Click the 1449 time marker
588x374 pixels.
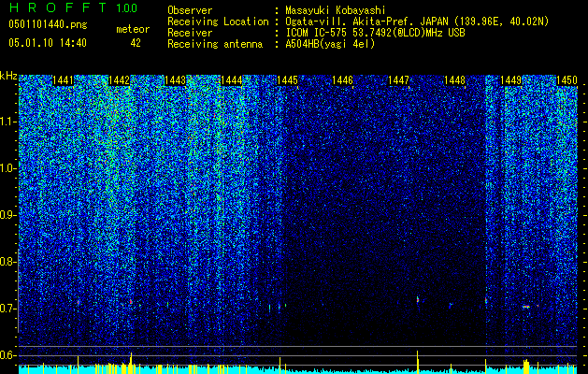[510, 80]
